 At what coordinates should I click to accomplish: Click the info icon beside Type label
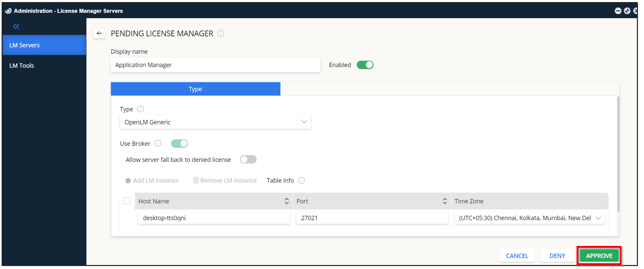click(141, 109)
